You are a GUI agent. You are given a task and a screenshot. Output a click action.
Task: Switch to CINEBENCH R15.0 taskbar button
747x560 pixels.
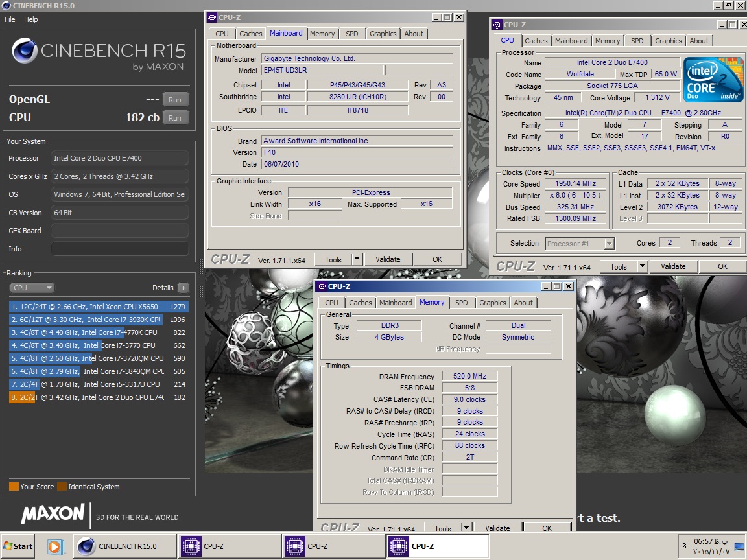point(124,546)
